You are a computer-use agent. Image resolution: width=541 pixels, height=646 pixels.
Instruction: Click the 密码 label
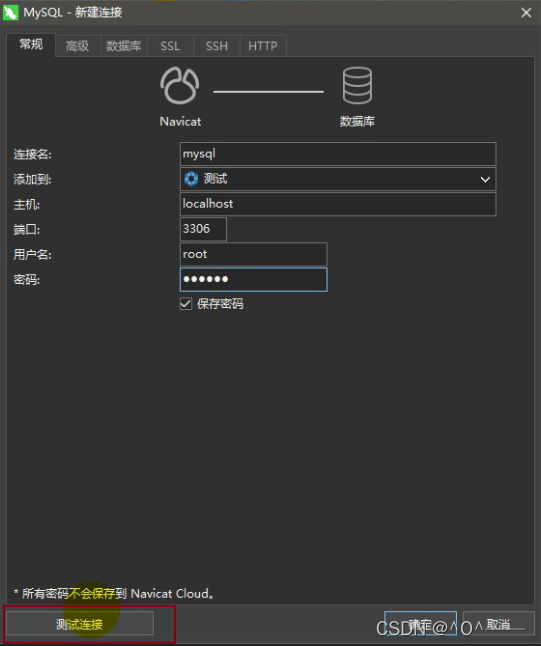(x=26, y=280)
